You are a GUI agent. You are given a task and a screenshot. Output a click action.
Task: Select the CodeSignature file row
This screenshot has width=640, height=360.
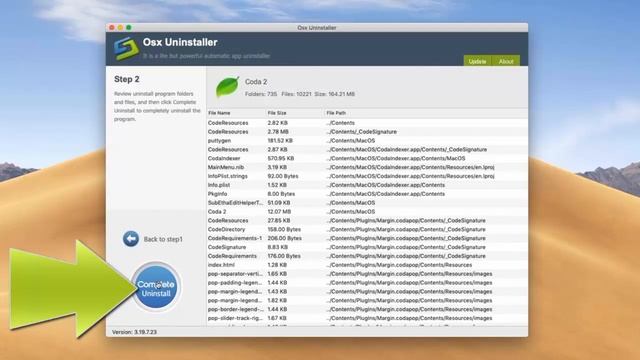pos(367,247)
